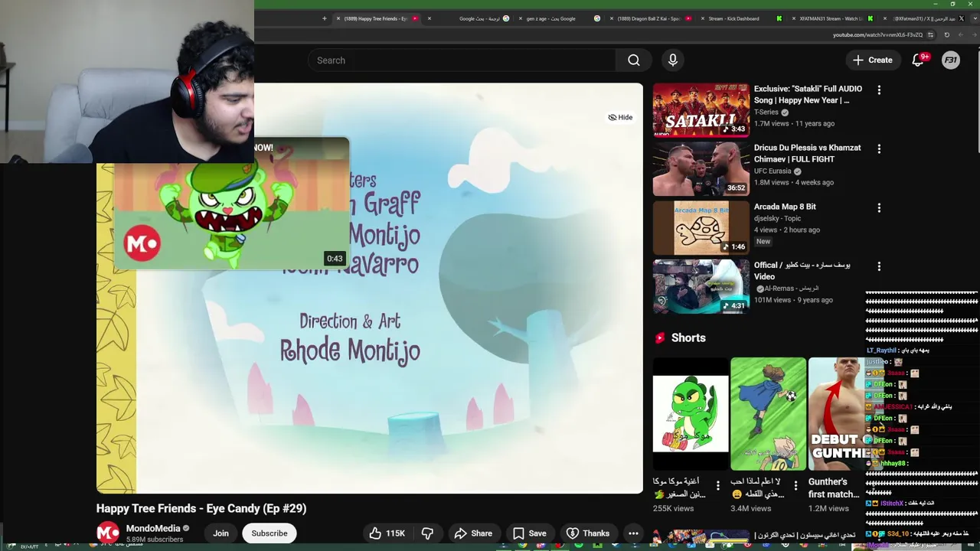Open the Satakli video thumbnail
Image resolution: width=980 pixels, height=551 pixels.
(701, 109)
